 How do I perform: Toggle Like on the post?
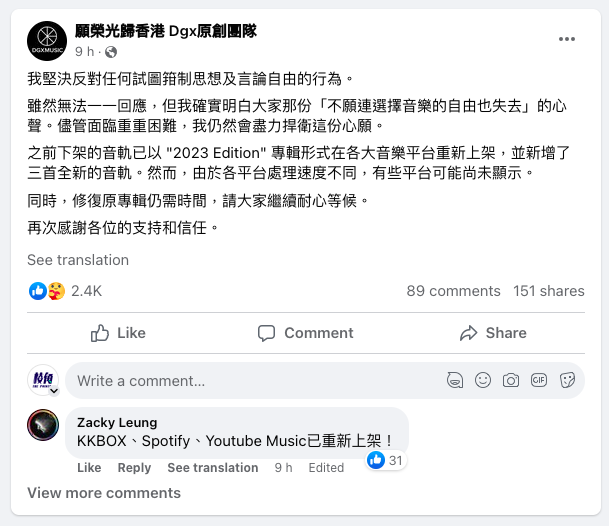[x=118, y=333]
